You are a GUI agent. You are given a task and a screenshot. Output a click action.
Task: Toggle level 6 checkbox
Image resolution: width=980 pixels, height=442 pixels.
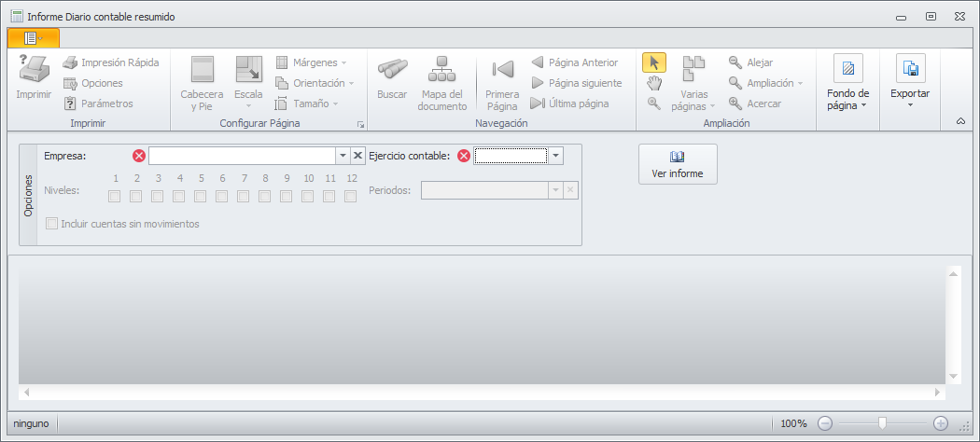(222, 197)
